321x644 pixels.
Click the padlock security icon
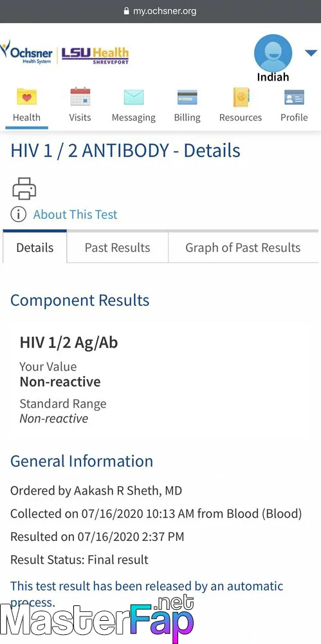[x=127, y=11]
